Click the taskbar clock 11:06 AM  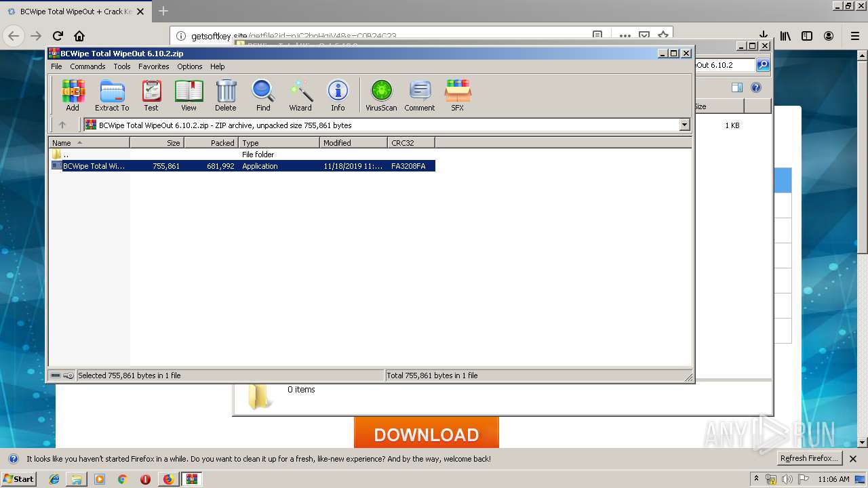click(833, 479)
